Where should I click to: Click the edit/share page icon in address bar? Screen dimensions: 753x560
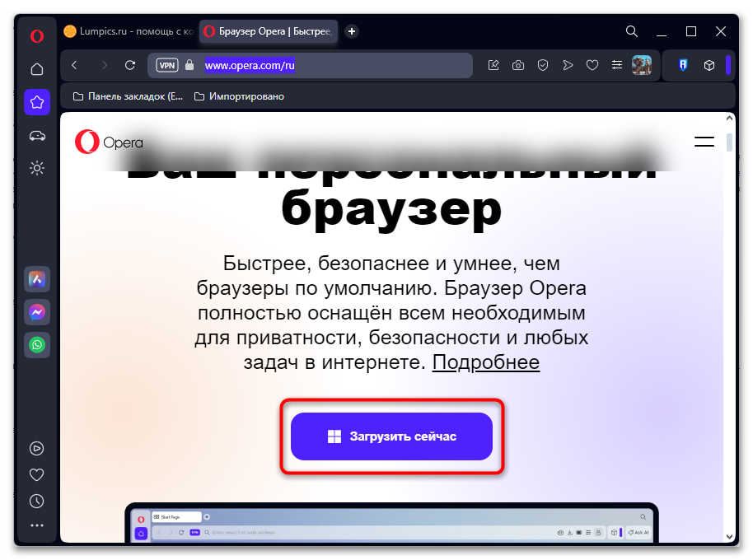pyautogui.click(x=493, y=65)
